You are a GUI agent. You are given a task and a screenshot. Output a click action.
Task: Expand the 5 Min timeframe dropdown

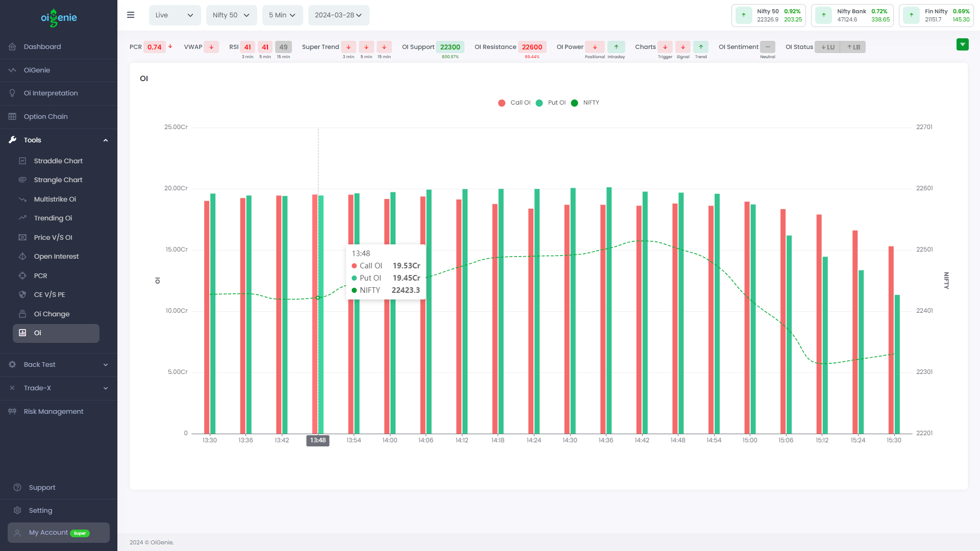click(281, 15)
